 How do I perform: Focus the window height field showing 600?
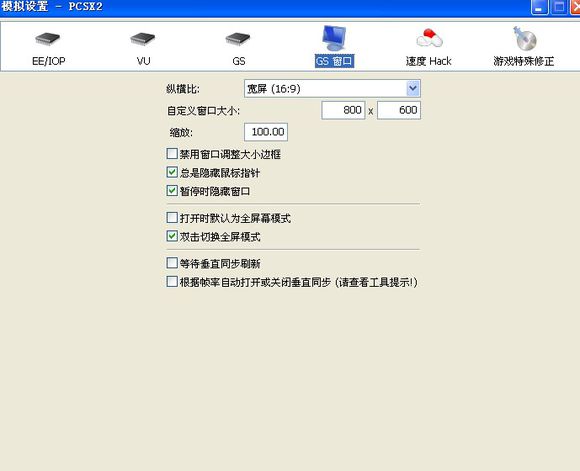(399, 110)
